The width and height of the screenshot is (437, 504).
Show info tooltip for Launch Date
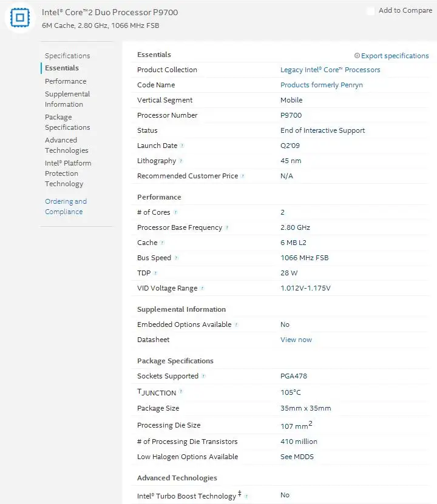pyautogui.click(x=182, y=146)
